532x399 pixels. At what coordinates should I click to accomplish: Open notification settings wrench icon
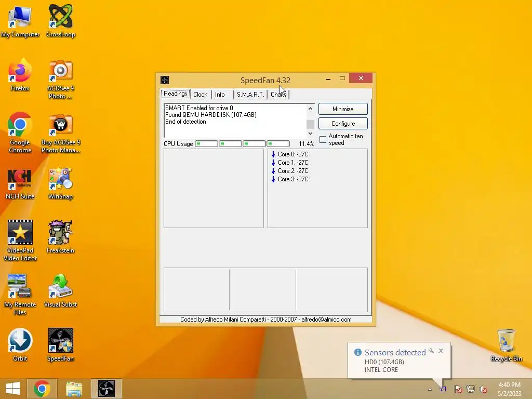click(x=431, y=351)
